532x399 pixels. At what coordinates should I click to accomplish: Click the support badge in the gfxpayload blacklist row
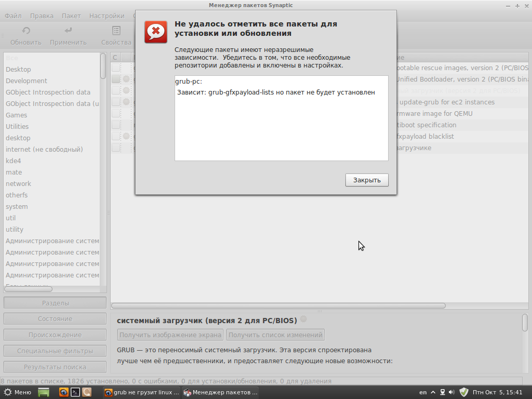click(x=126, y=136)
